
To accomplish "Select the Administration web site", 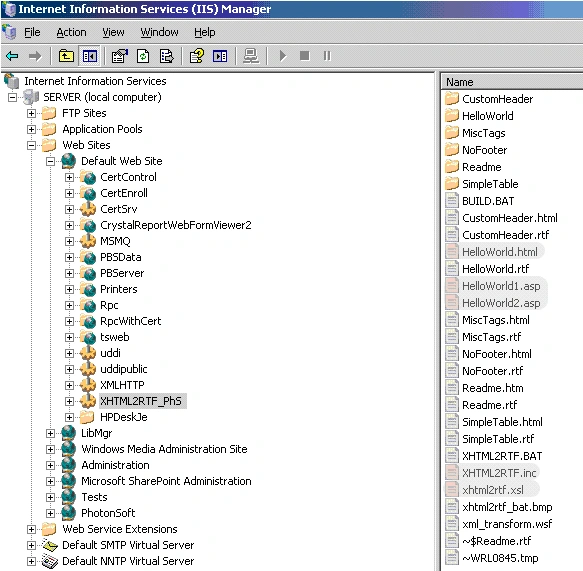I will (115, 465).
